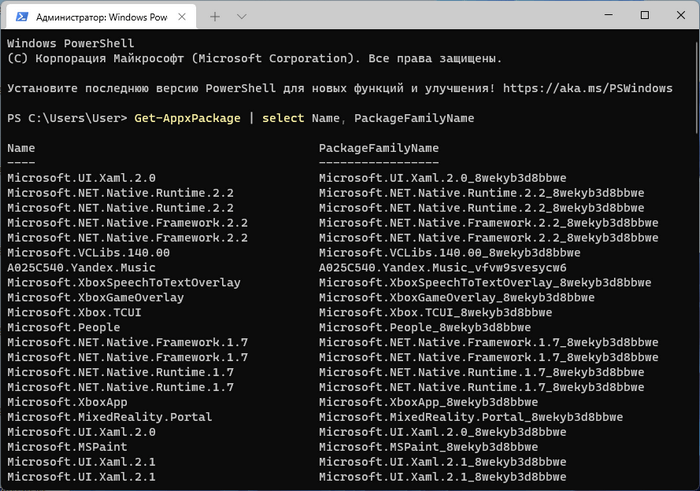
Task: Select the Администратор: Windows Pow tab
Action: tap(101, 17)
